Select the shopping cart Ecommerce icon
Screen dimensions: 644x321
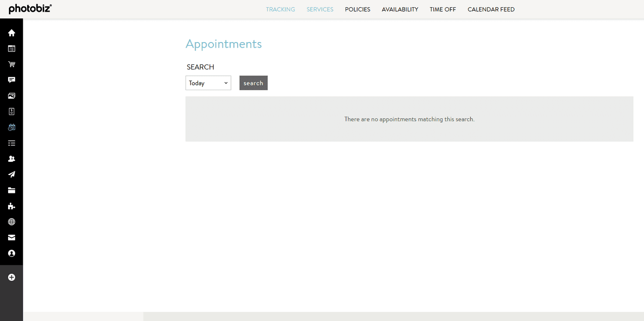coord(11,64)
